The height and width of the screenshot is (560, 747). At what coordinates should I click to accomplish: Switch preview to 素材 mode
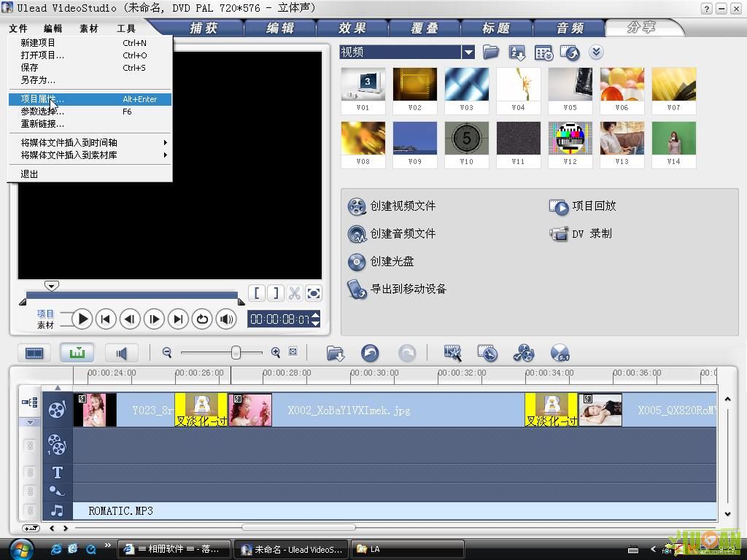click(45, 324)
